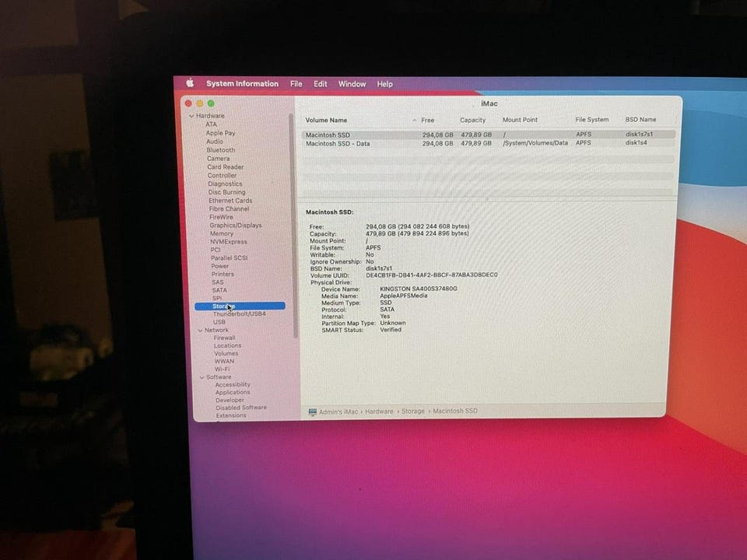Select the Macintosh SSD - Data row

489,143
